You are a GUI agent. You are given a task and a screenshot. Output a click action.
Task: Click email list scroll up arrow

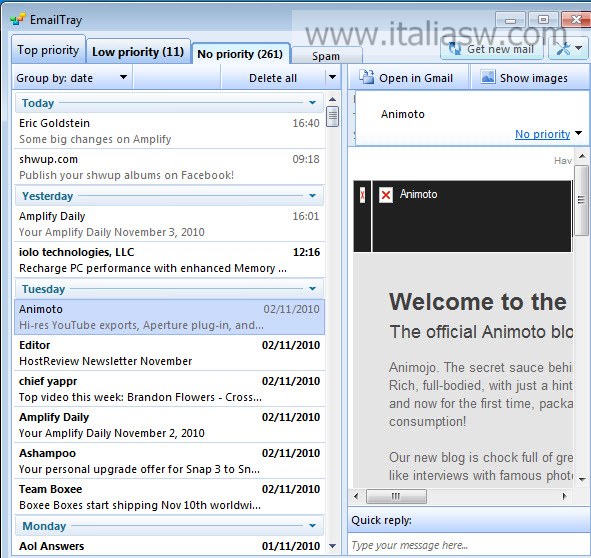(x=332, y=99)
